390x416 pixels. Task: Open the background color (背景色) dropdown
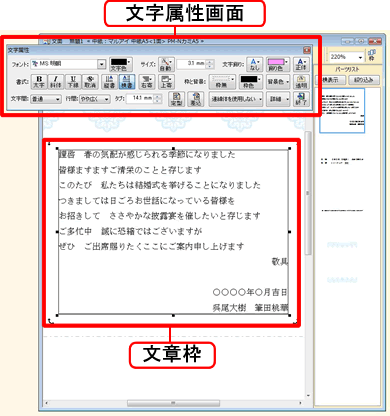point(278,82)
